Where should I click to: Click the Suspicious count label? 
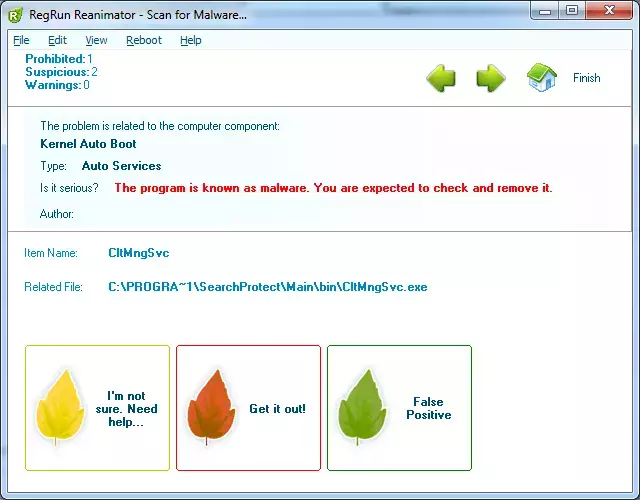[x=61, y=72]
